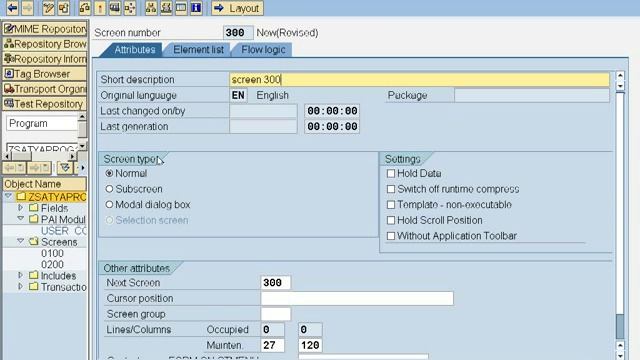The height and width of the screenshot is (360, 640).
Task: Open the Tag Browser button
Action: coord(45,74)
